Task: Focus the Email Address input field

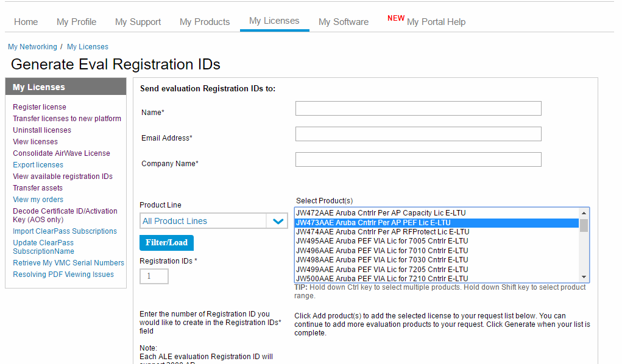Action: click(418, 134)
